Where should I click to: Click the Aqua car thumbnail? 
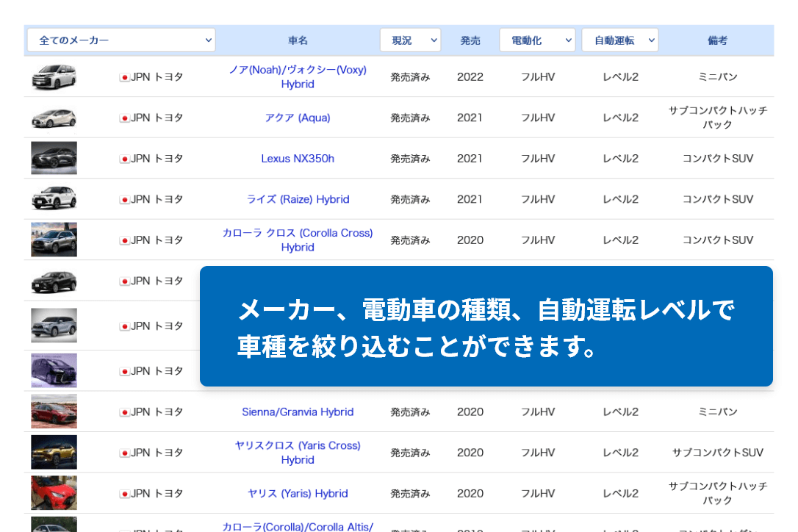point(54,118)
